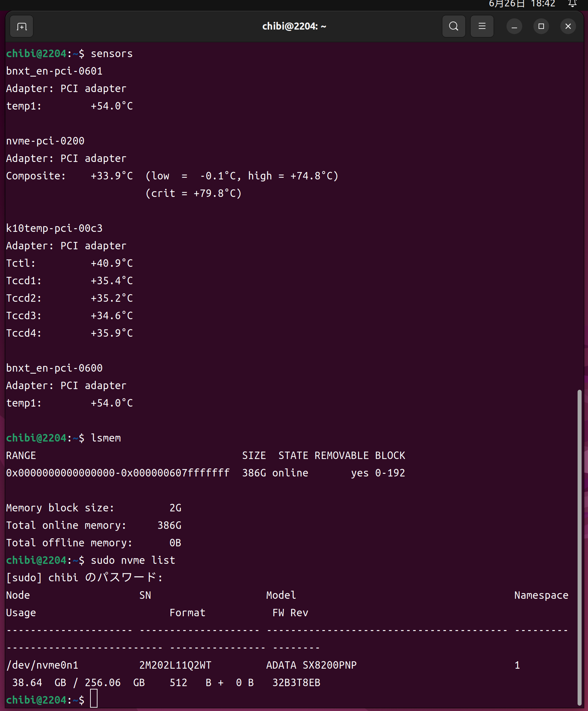
Task: Click the chibi@2204 window title
Action: pos(294,27)
